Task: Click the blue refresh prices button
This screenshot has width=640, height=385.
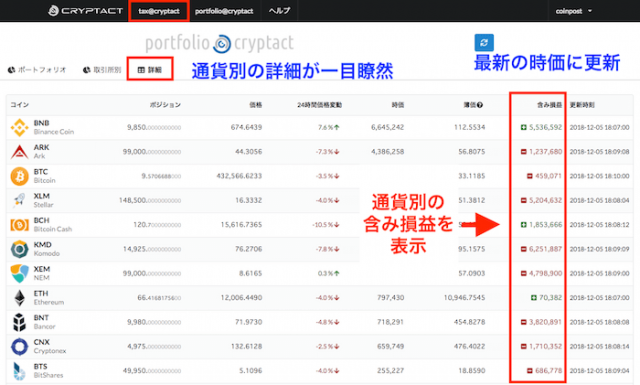Action: (484, 43)
